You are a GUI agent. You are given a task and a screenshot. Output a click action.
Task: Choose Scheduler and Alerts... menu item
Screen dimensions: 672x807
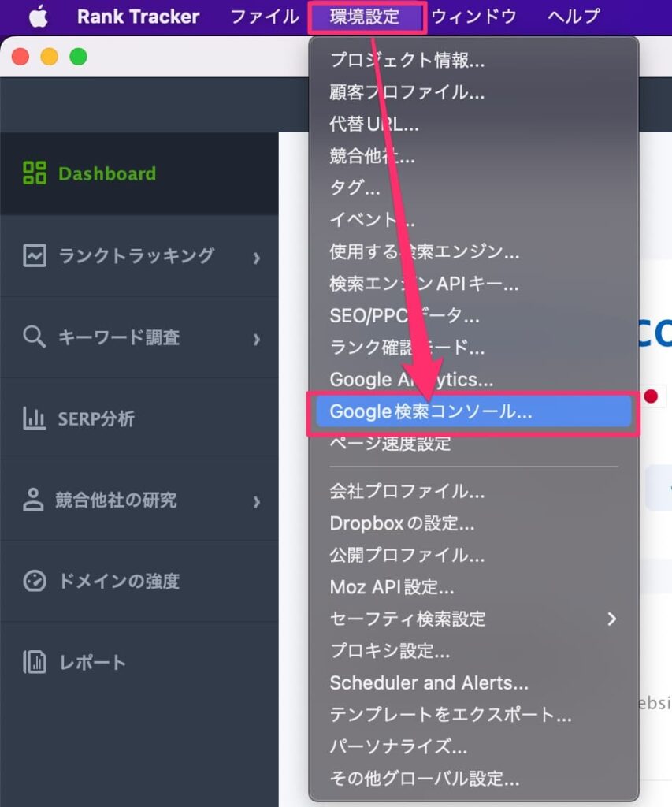[473, 683]
